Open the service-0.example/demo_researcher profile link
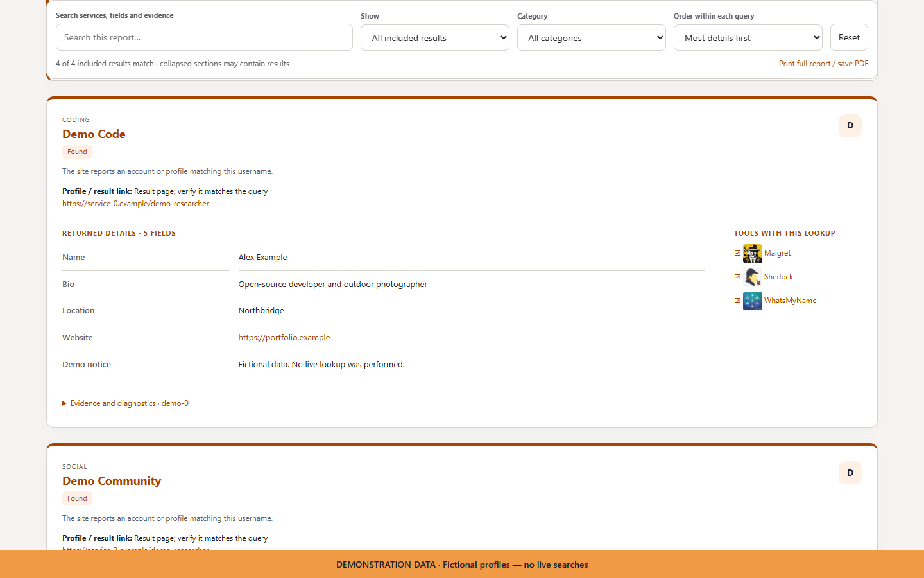This screenshot has height=578, width=924. (135, 204)
